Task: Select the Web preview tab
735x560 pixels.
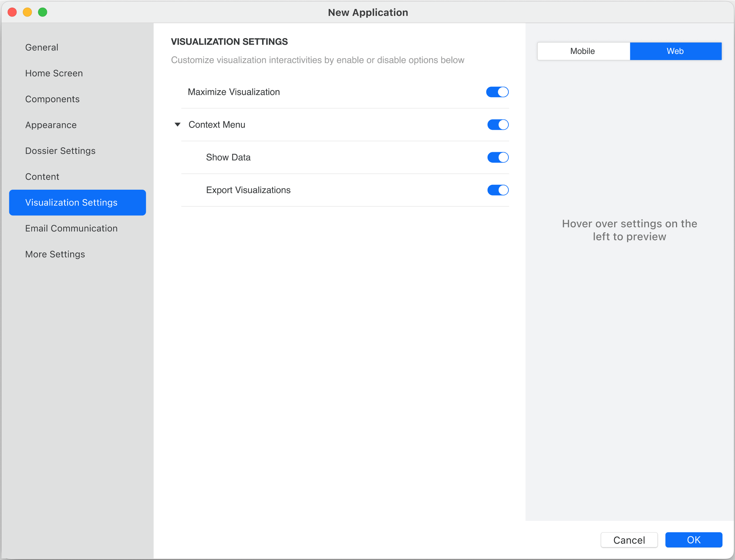Action: (x=675, y=51)
